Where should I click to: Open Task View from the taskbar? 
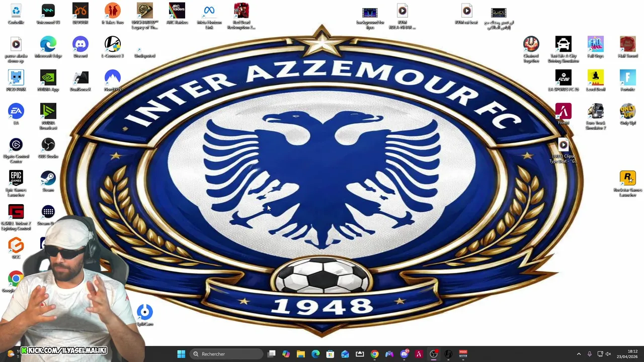271,354
